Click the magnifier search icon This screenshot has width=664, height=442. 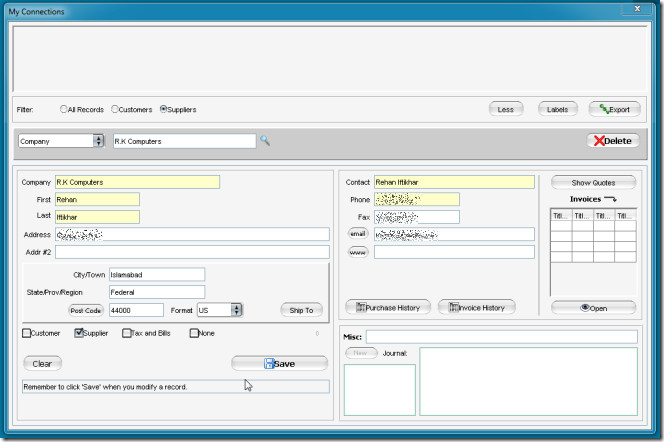pos(265,141)
